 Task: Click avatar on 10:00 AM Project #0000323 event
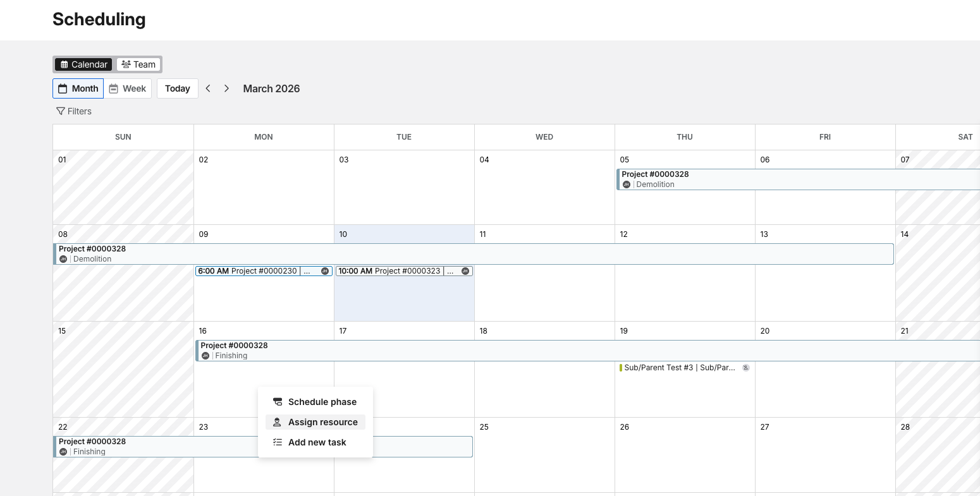pyautogui.click(x=465, y=271)
